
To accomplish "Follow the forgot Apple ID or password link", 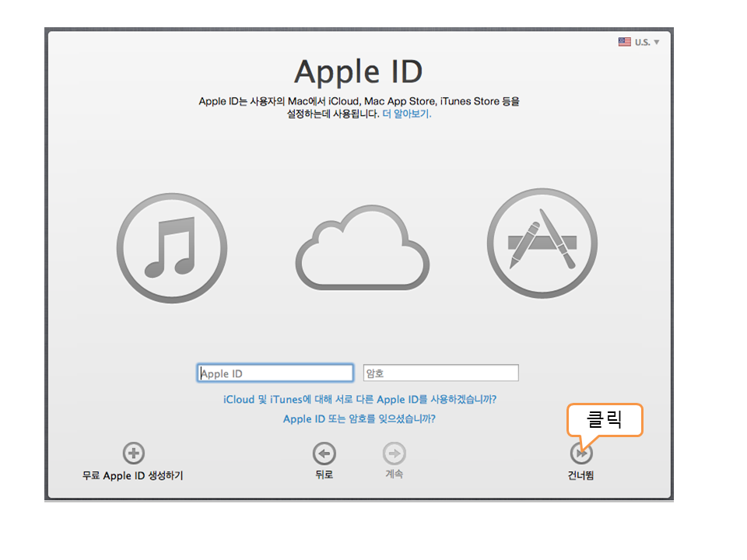I will (359, 418).
